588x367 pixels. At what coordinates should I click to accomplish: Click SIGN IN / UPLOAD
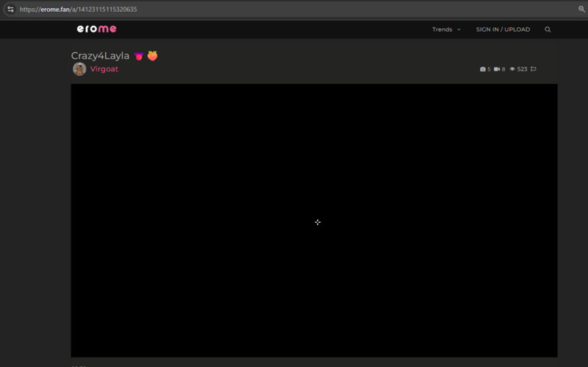[503, 29]
